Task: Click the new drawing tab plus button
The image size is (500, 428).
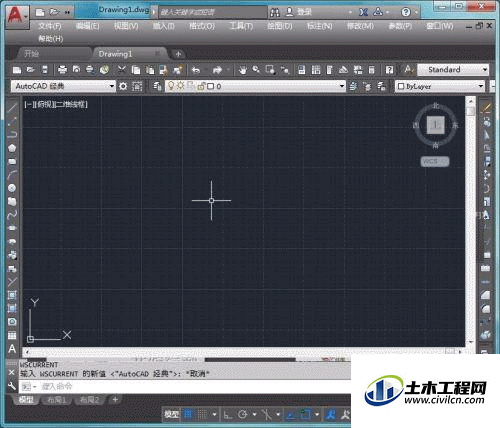Action: (178, 54)
